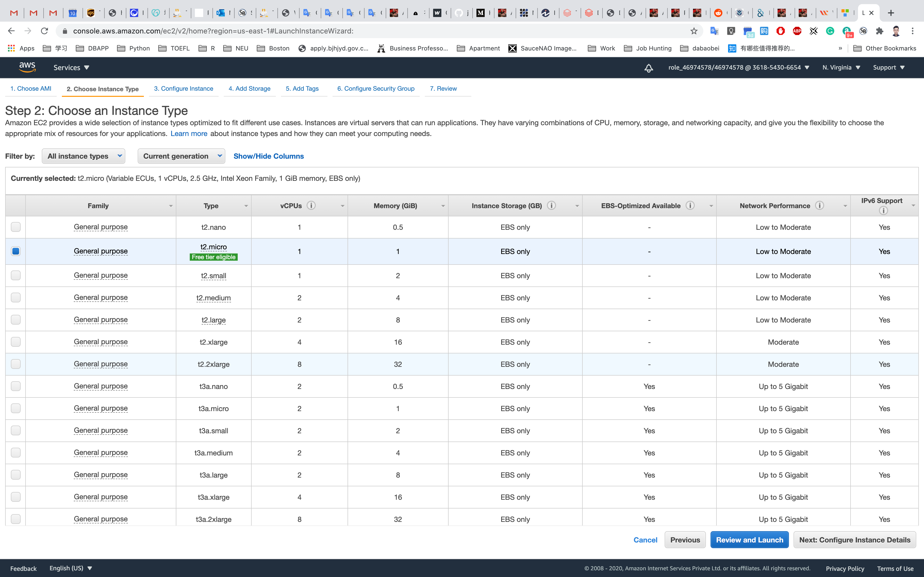Open Chrome extensions puzzle icon
The height and width of the screenshot is (577, 924).
click(x=879, y=31)
